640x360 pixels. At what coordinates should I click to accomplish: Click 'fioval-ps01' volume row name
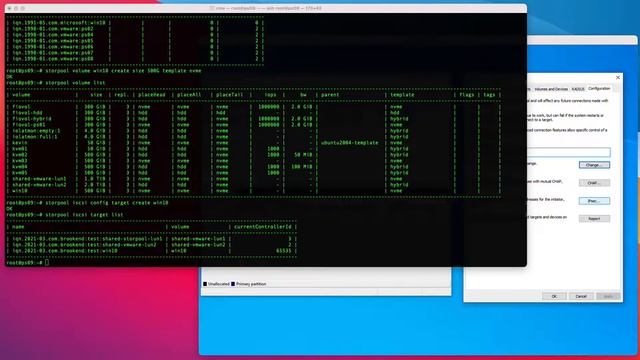coord(29,124)
